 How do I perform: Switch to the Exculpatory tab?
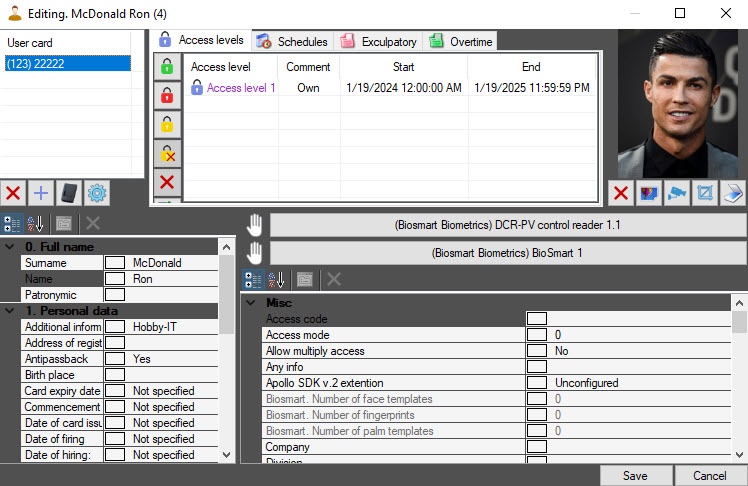(378, 41)
